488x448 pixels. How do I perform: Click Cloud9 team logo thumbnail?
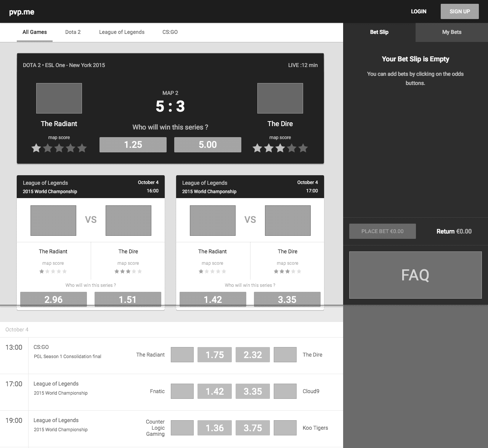click(x=285, y=391)
